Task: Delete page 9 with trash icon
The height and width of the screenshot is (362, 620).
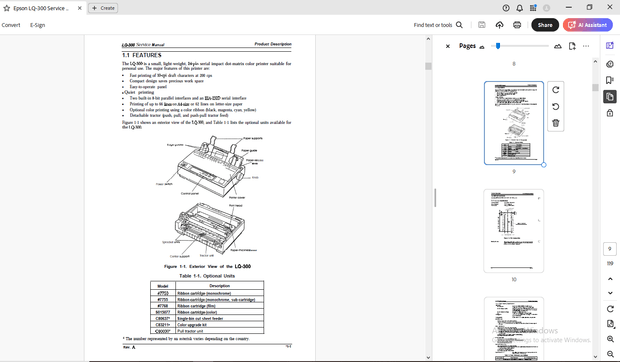Action: pyautogui.click(x=556, y=123)
